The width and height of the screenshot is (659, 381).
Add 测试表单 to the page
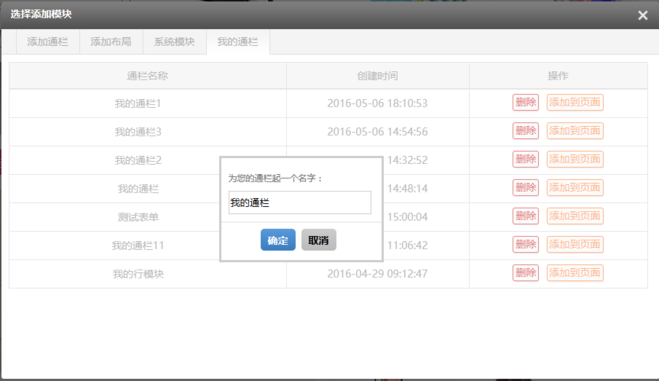coord(575,216)
